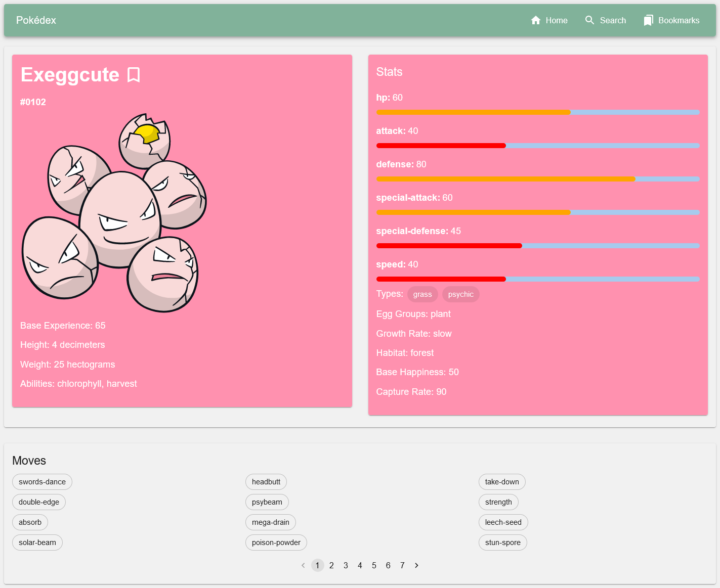Click the Moves heading

point(29,461)
